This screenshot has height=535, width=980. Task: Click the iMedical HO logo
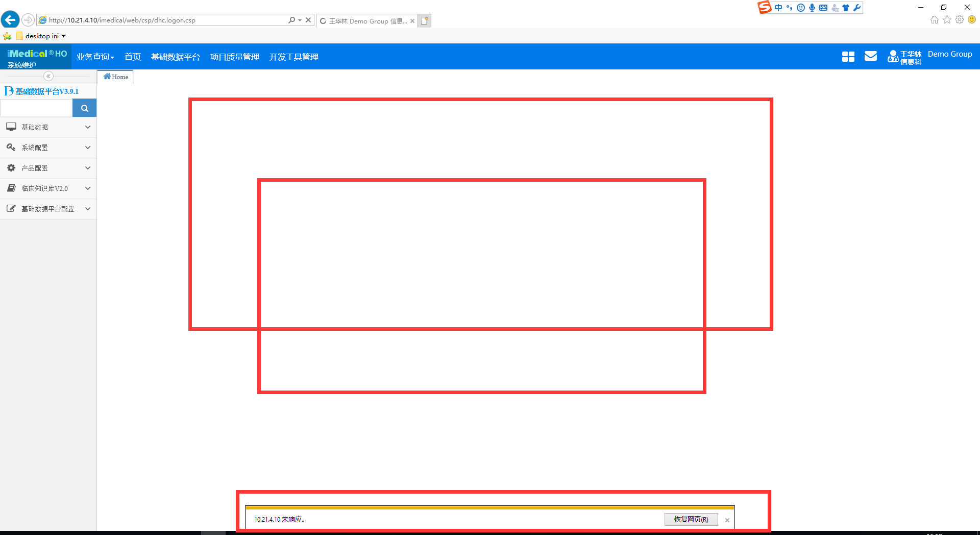point(37,54)
